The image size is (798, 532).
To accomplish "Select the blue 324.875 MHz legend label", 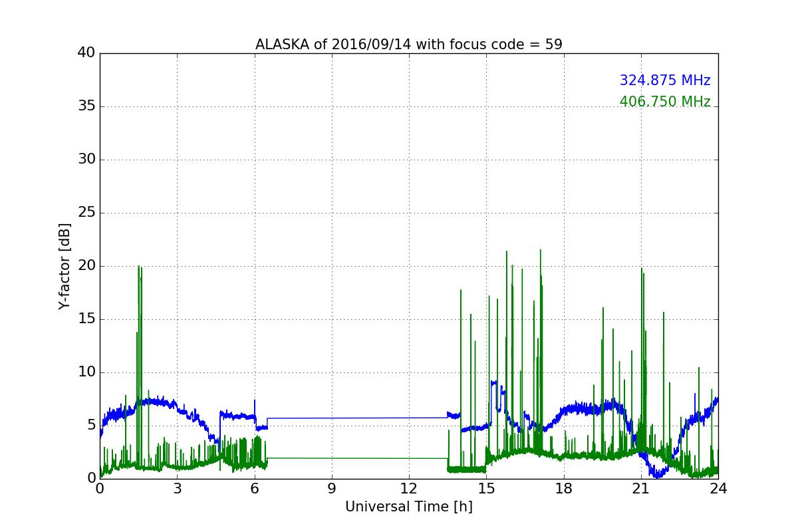I will pos(665,80).
